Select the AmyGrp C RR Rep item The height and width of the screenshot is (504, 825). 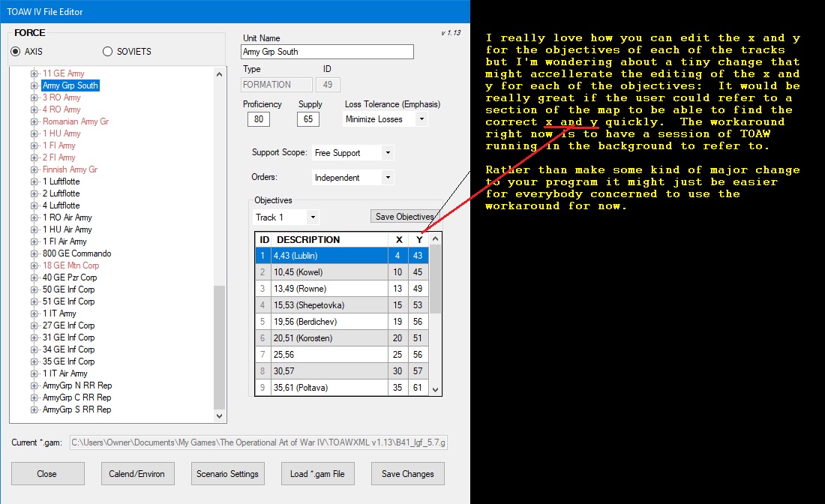click(76, 397)
